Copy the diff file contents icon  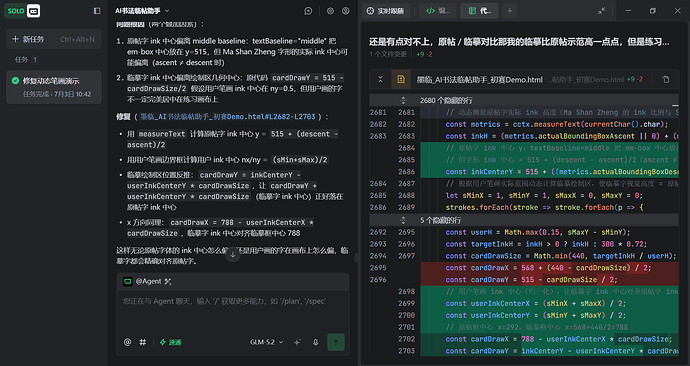click(666, 80)
